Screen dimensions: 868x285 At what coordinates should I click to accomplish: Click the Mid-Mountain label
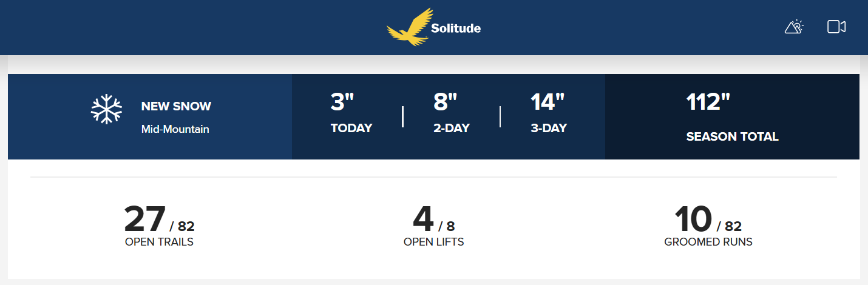pyautogui.click(x=175, y=129)
